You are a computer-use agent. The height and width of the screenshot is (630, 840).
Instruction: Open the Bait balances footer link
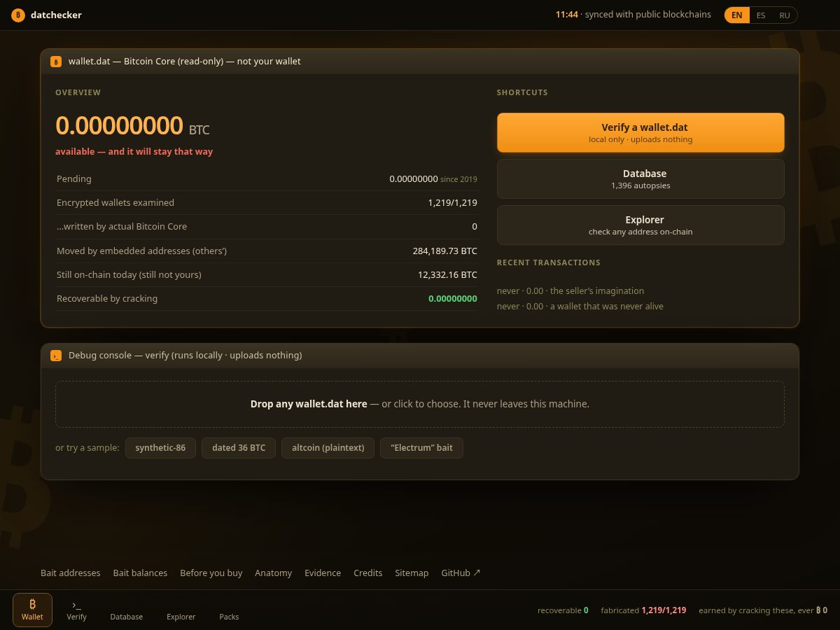coord(140,573)
